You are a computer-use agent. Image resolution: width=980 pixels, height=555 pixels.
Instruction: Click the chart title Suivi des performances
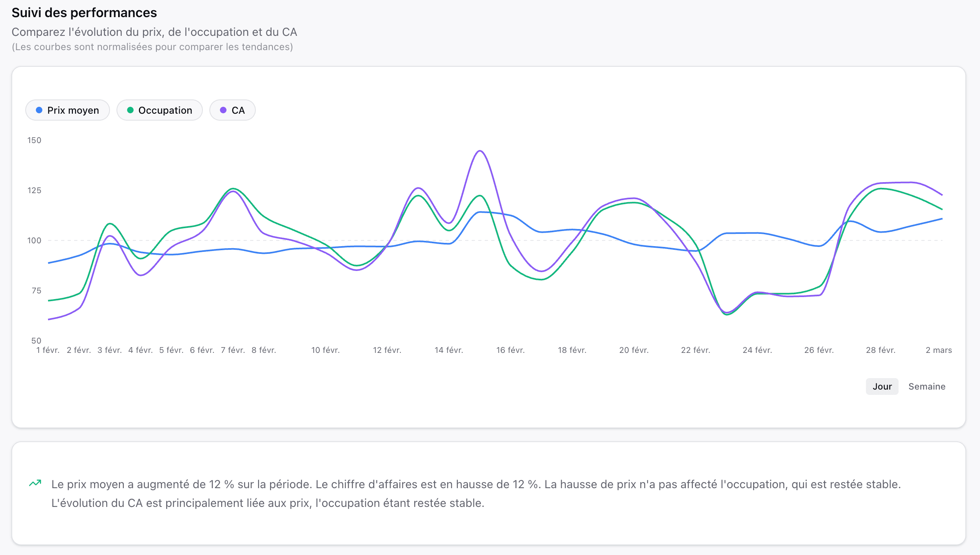[x=84, y=13]
